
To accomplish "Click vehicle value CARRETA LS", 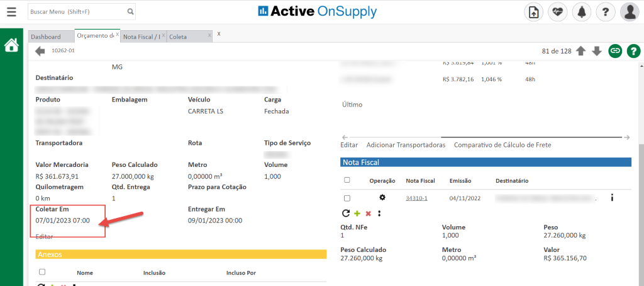I will (x=206, y=111).
